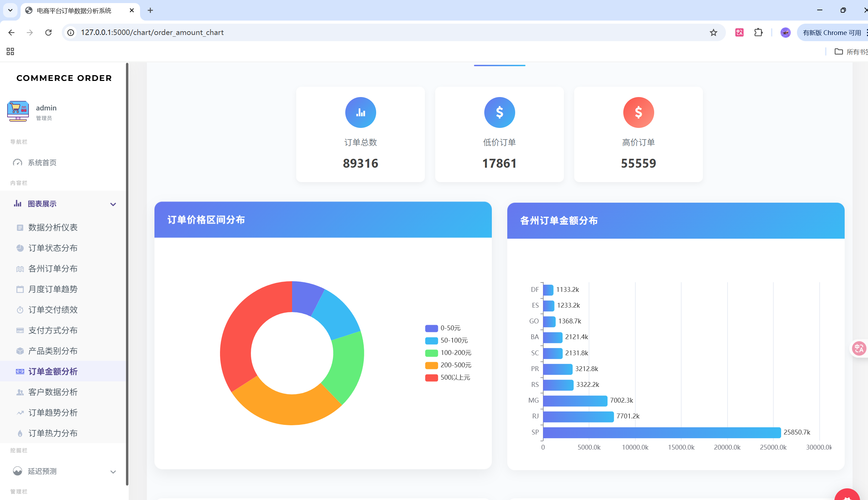Click the product category box icon

[20, 351]
